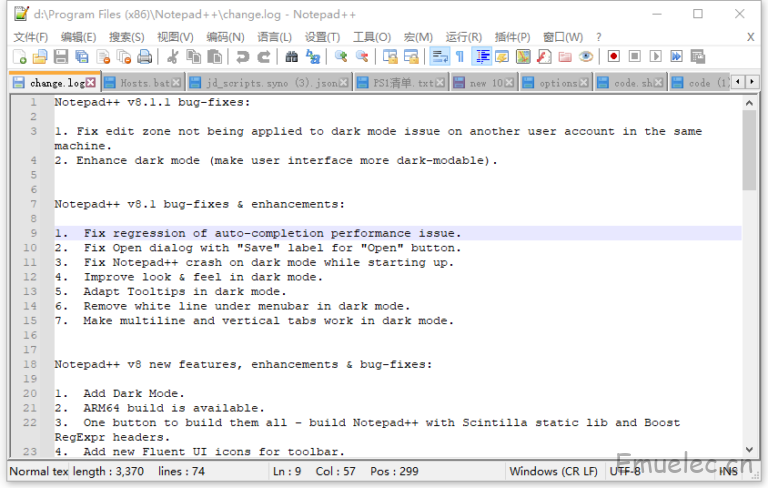
Task: Save all files toolbar icon
Action: 82,57
